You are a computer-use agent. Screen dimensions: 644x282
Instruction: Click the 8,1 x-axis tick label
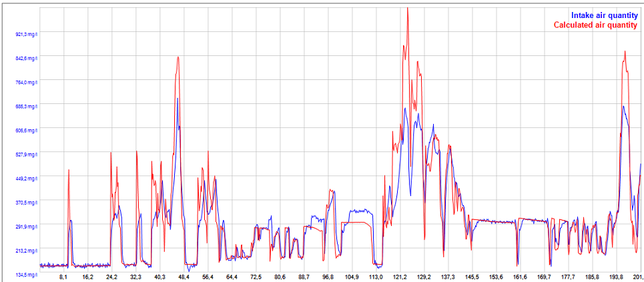point(63,277)
